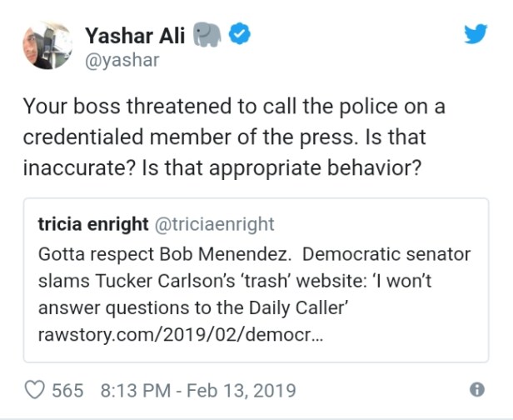513x420 pixels.
Task: Open the tweet info icon
Action: coord(477,389)
